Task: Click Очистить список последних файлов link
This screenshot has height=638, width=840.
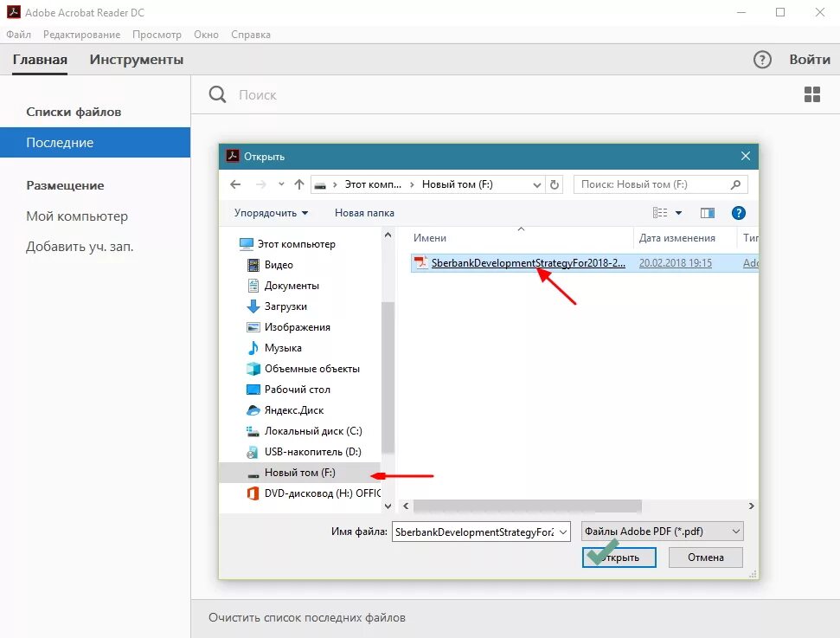Action: [x=307, y=617]
